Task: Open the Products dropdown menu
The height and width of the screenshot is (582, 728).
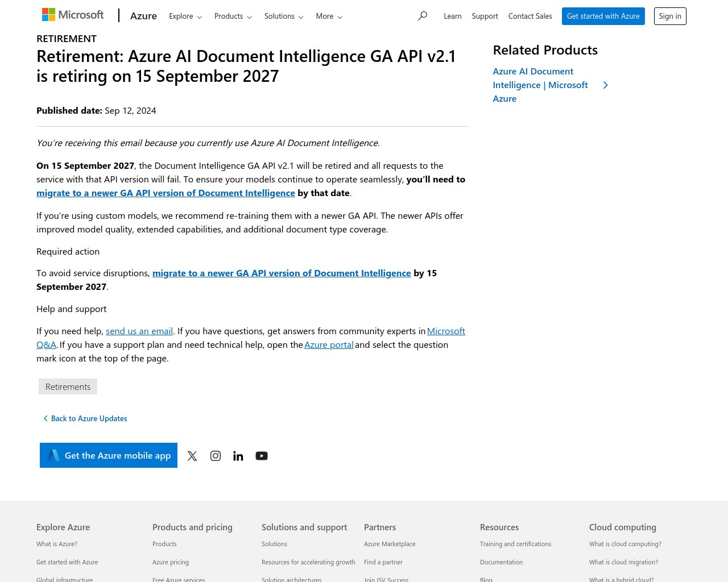Action: pos(233,16)
